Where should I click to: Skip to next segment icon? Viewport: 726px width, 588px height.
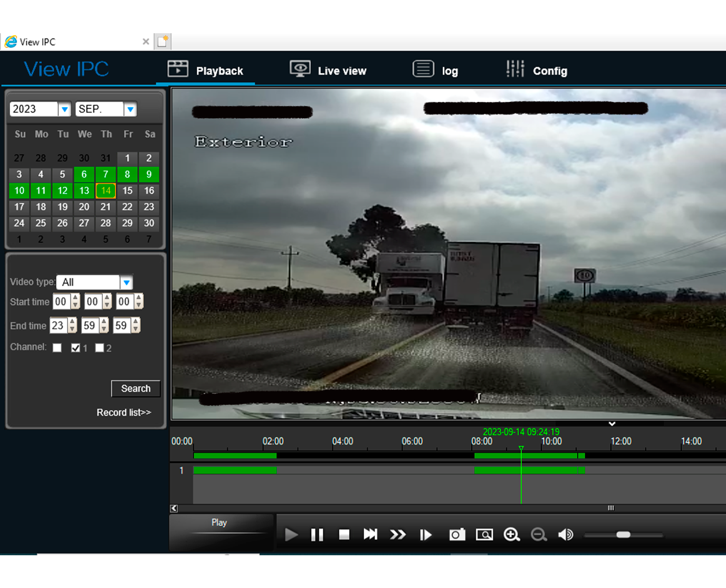click(370, 535)
